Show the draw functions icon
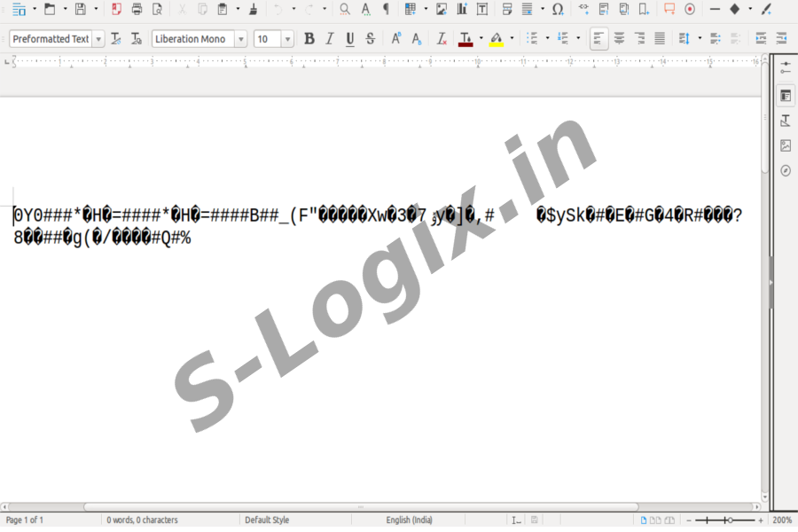The image size is (798, 532). pos(766,9)
